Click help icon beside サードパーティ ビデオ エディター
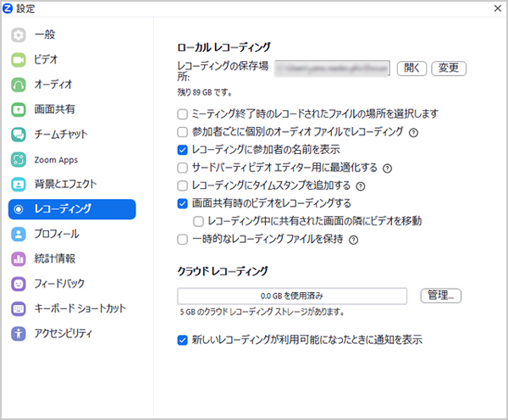 click(388, 169)
